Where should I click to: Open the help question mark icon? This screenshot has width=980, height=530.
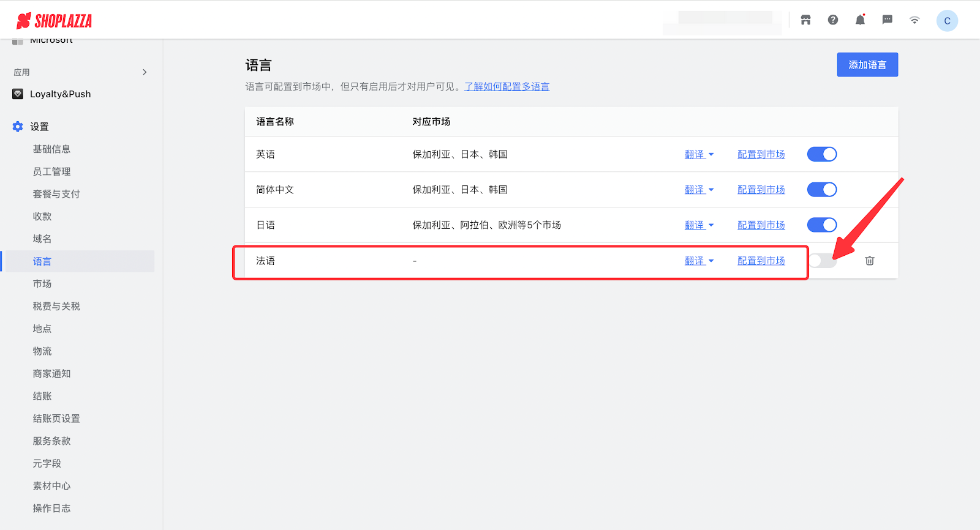[x=833, y=20]
